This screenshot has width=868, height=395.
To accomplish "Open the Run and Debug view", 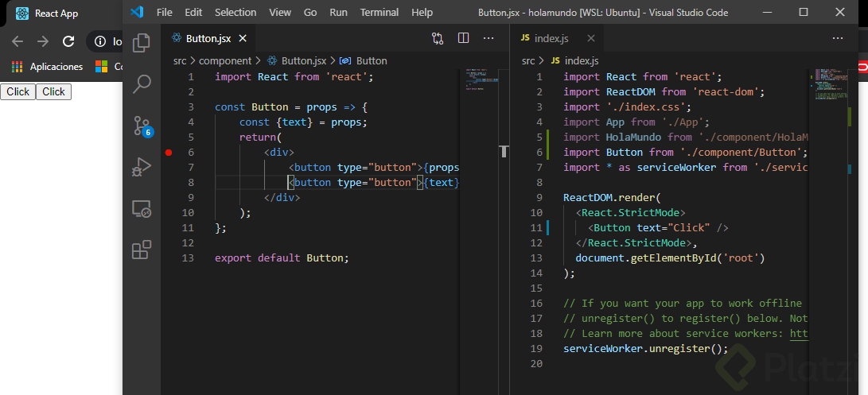I will (x=142, y=167).
